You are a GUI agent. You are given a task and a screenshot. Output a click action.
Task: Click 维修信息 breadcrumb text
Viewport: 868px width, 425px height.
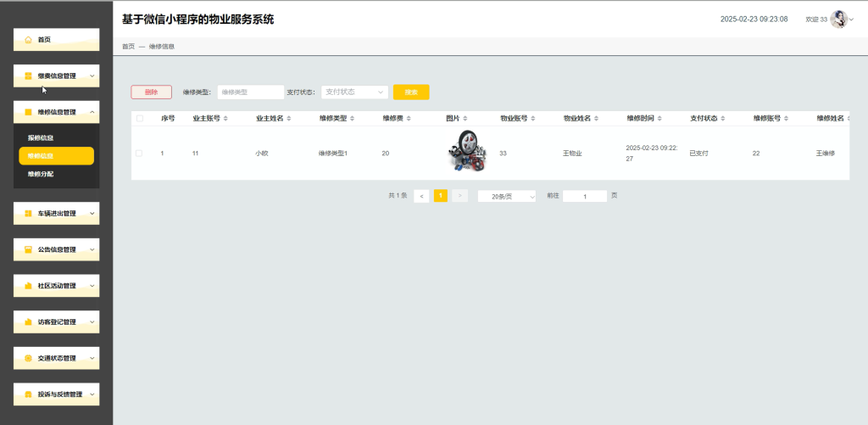pyautogui.click(x=162, y=47)
